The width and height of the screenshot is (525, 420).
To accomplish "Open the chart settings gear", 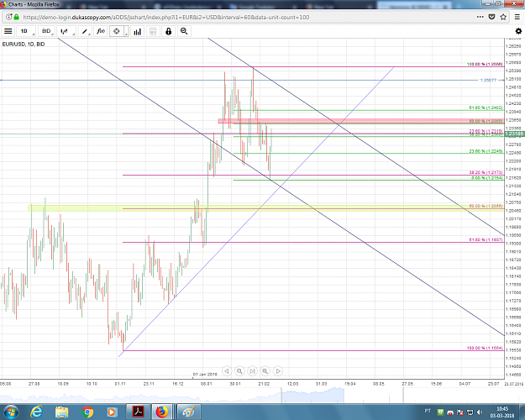I will (x=518, y=31).
